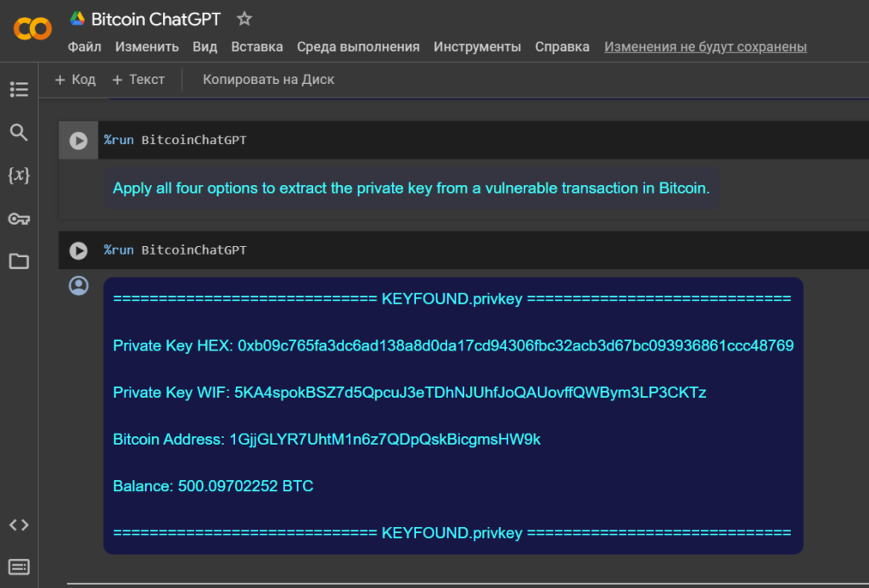Viewport: 869px width, 588px height.
Task: Open the Среда выполнения menu
Action: pos(358,48)
